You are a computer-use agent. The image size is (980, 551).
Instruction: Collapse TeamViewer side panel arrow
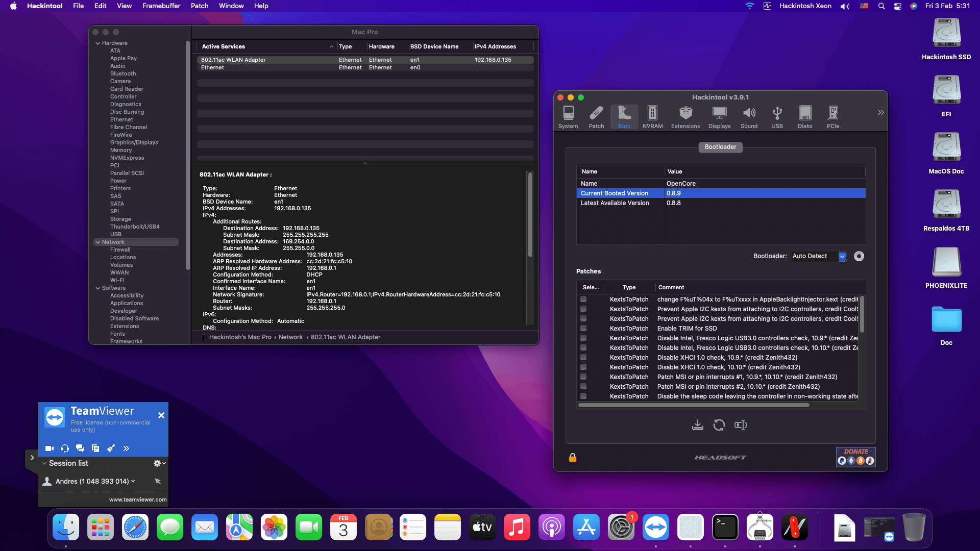(32, 458)
